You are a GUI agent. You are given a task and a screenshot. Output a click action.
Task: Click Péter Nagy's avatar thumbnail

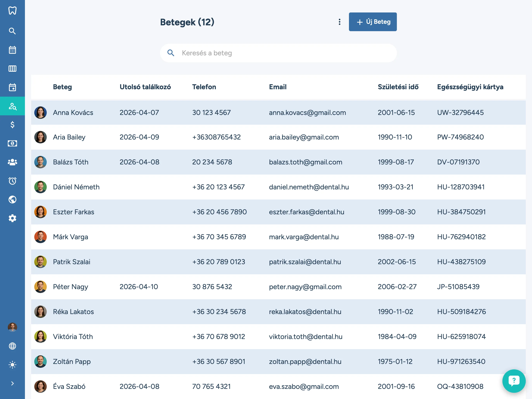40,287
